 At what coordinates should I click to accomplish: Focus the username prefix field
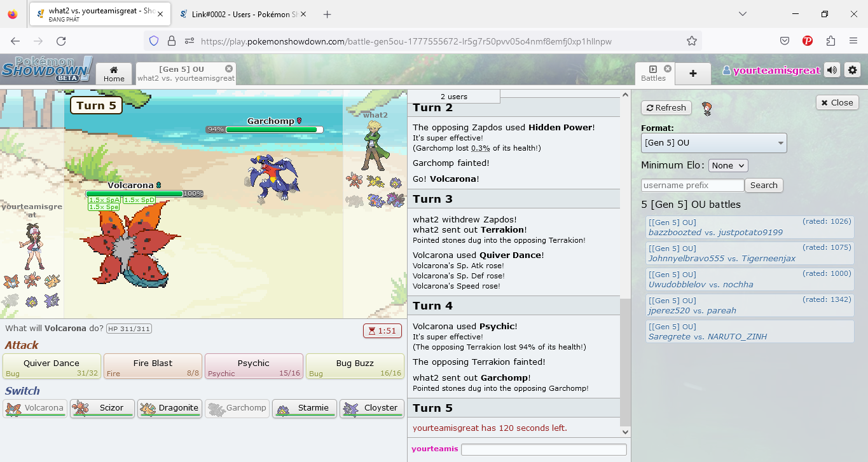(x=692, y=186)
